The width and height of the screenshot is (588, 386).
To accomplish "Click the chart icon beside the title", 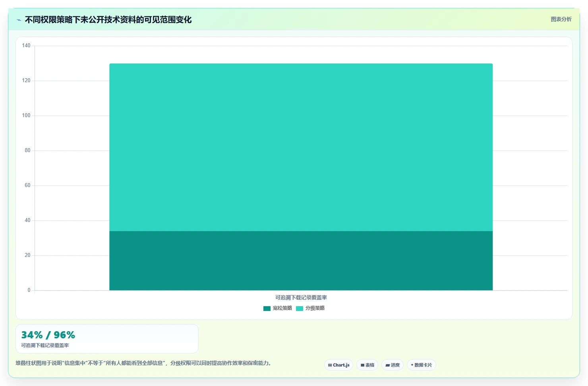I will tap(19, 20).
